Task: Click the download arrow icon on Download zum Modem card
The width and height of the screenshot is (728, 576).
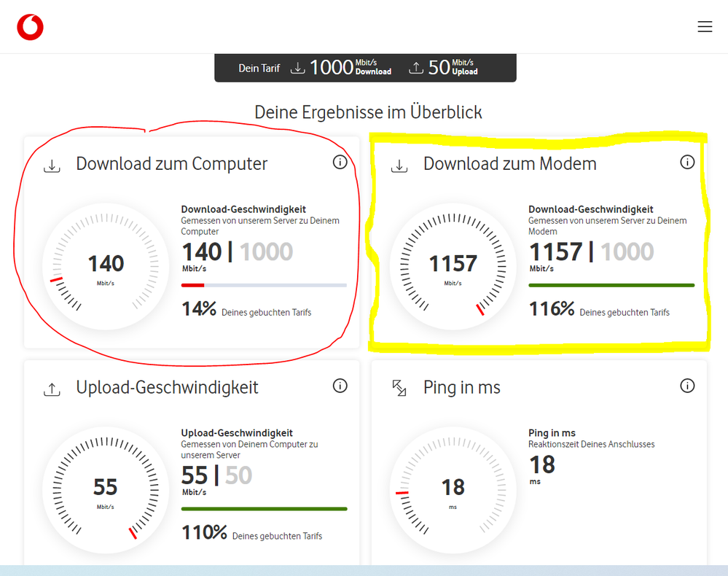Action: pyautogui.click(x=399, y=166)
